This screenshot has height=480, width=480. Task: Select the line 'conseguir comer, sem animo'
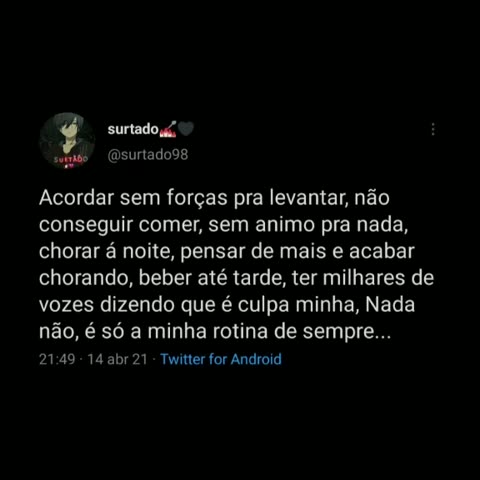click(223, 225)
